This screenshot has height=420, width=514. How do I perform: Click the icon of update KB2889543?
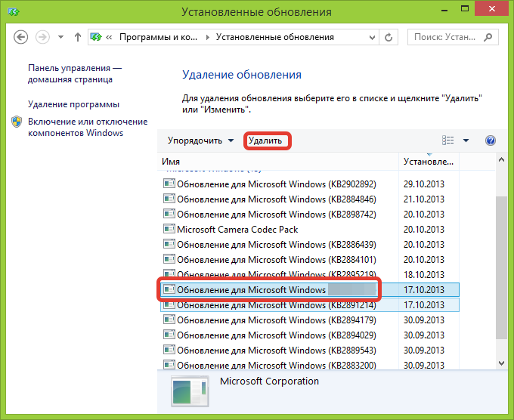(169, 350)
